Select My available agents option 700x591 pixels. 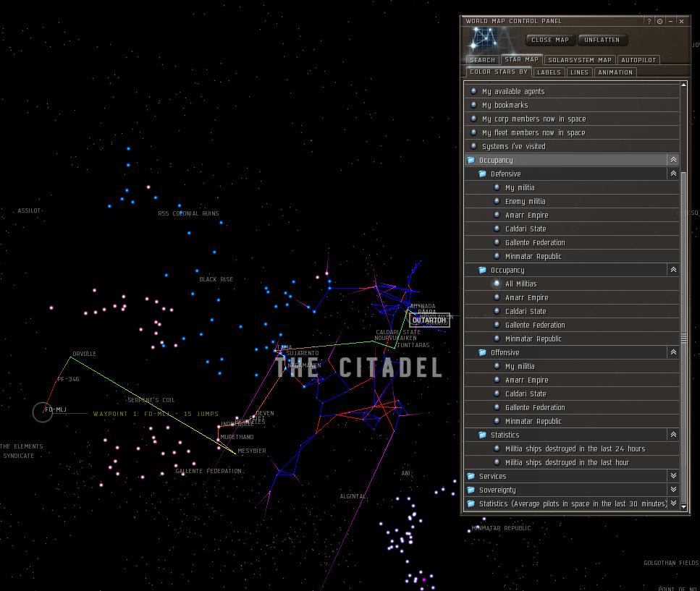point(572,91)
